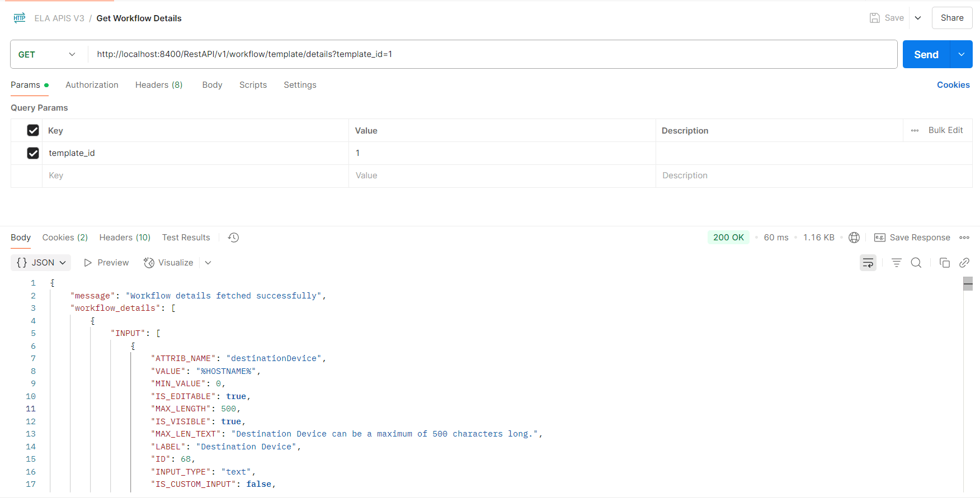Click the link icon in response toolbar
Image resolution: width=980 pixels, height=498 pixels.
pos(964,263)
